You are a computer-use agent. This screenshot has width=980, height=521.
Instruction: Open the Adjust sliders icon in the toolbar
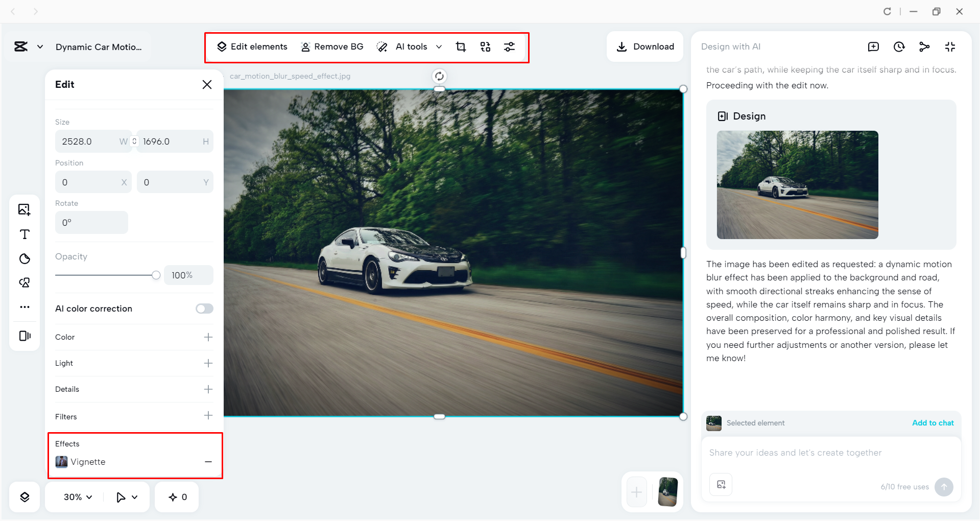[x=509, y=46]
